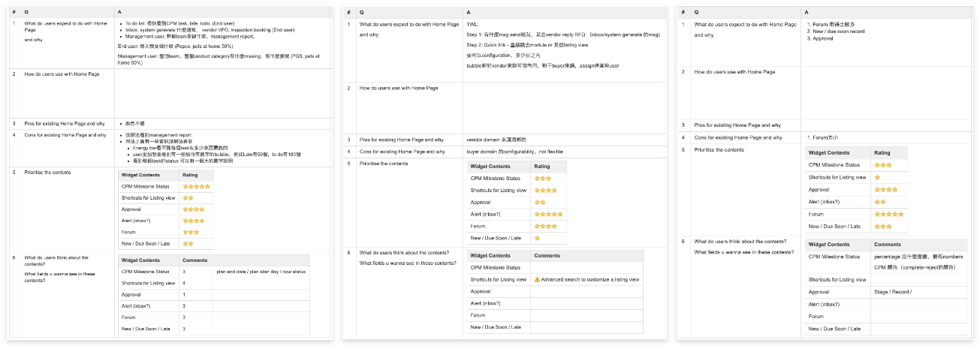This screenshot has width=980, height=349.
Task: Click 'plan end date / plan start day / now status' cell
Action: pyautogui.click(x=261, y=271)
